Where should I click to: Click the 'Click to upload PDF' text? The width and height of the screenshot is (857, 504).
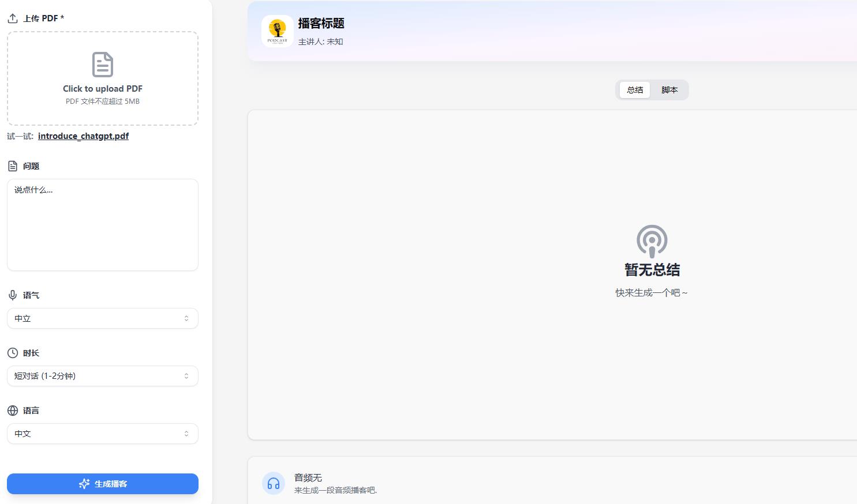coord(103,89)
